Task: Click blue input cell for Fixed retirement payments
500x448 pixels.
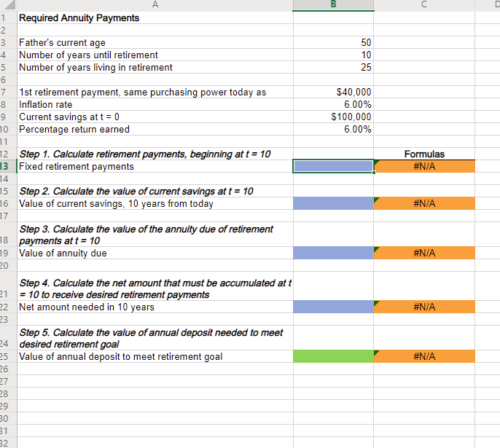Action: (333, 166)
